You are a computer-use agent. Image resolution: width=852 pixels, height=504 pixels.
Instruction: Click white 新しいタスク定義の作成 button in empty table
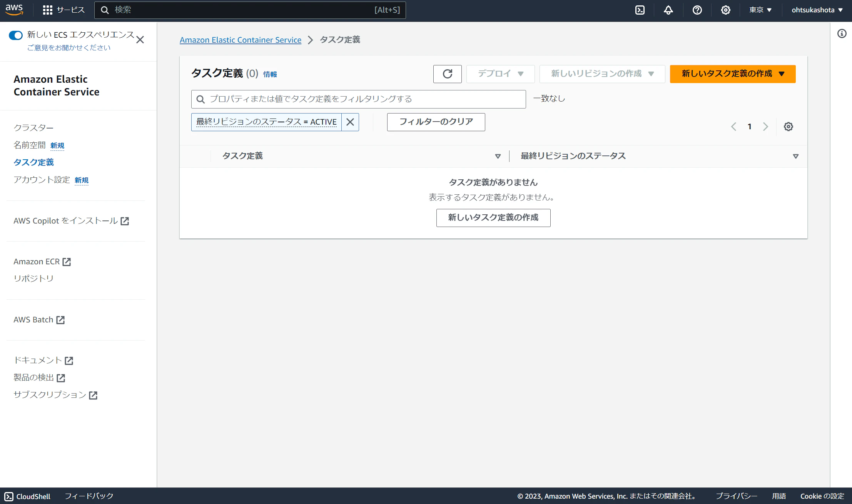click(x=493, y=218)
